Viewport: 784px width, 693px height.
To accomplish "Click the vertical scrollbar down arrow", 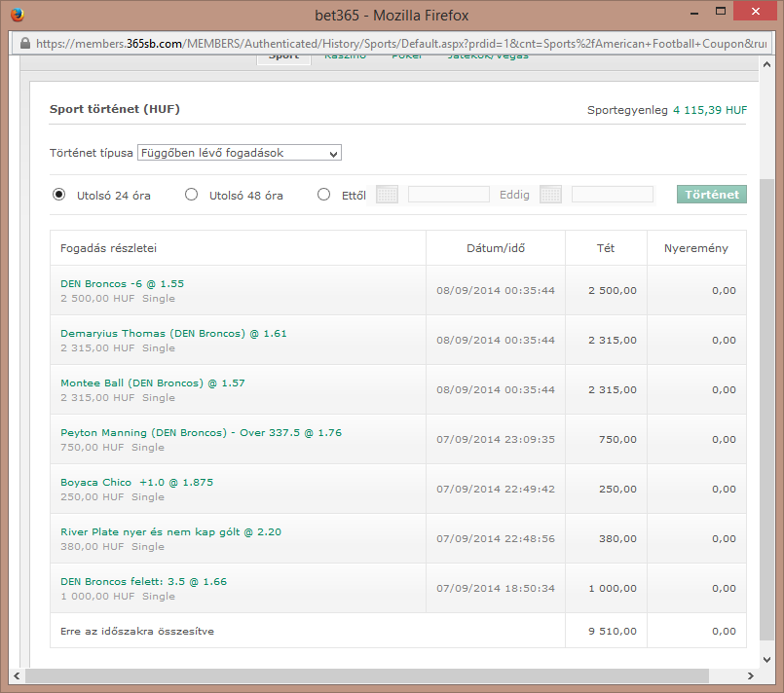I will pos(766,660).
